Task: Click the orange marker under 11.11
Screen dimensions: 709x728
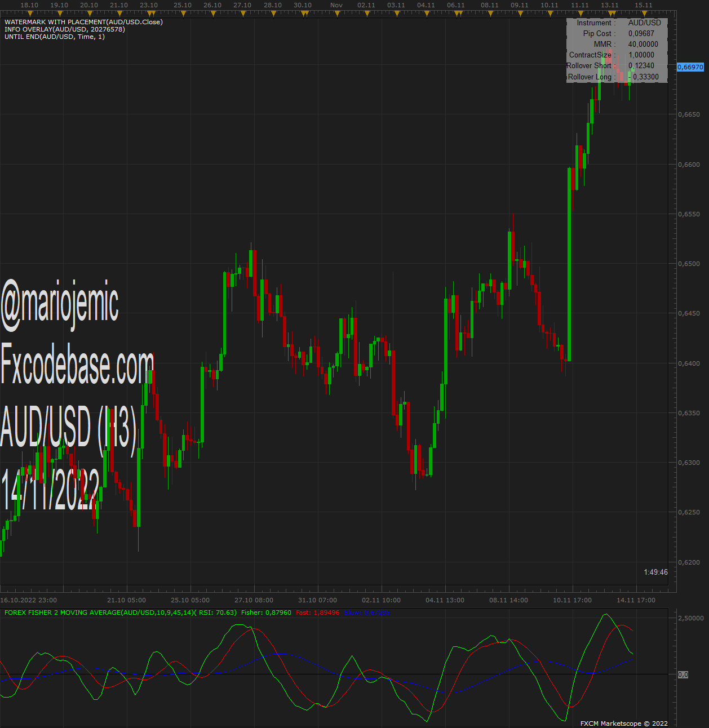Action: (x=581, y=13)
